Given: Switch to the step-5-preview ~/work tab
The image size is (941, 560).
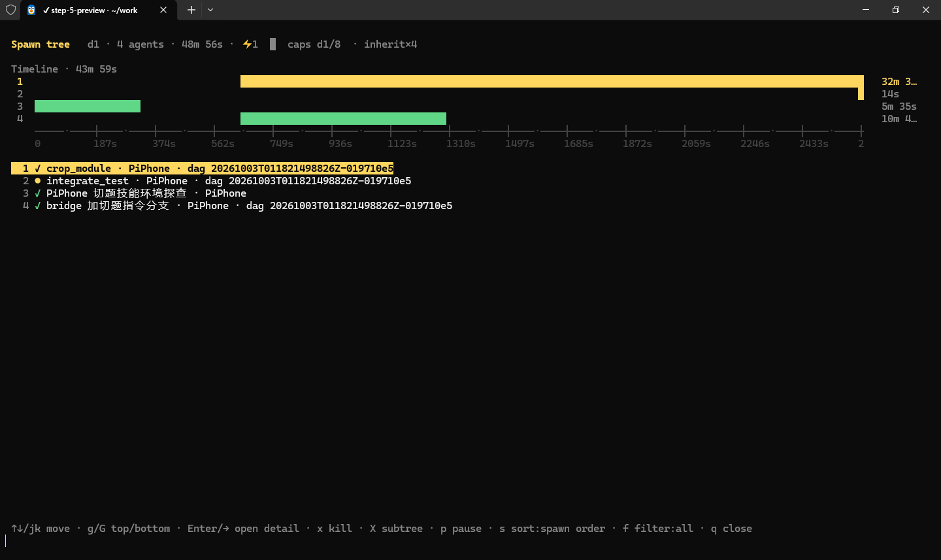Looking at the screenshot, I should (x=98, y=10).
